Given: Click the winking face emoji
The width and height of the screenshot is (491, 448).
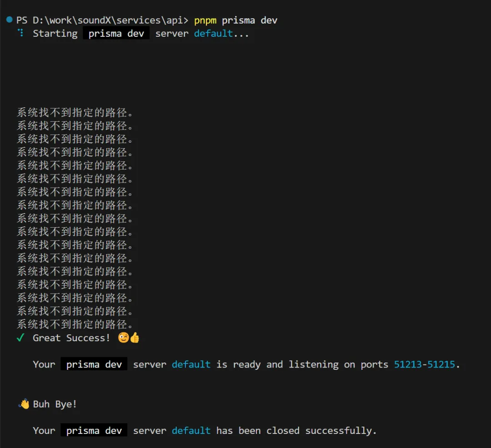Looking at the screenshot, I should pos(123,338).
